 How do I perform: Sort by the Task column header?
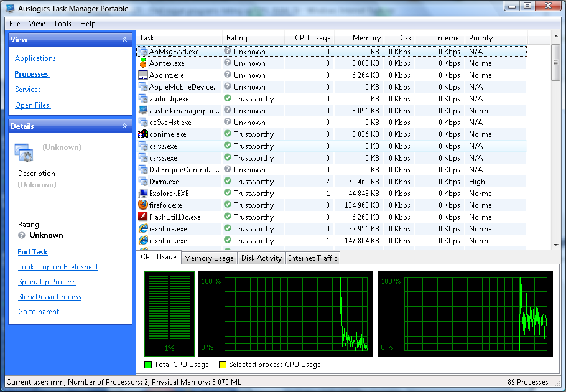pyautogui.click(x=179, y=38)
